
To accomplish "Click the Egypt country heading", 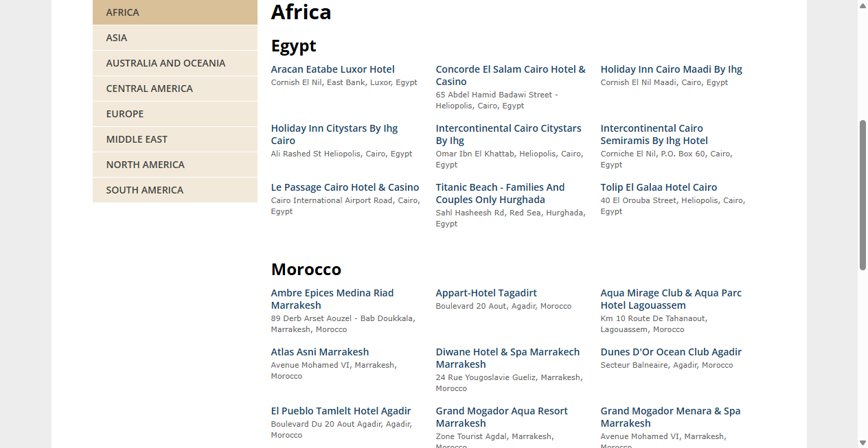I will [294, 46].
